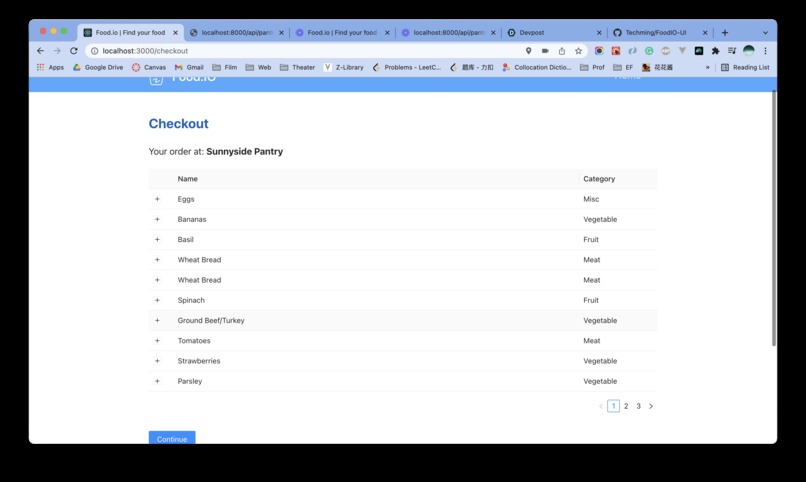The image size is (806, 482).
Task: Expand the Spinach row
Action: pyautogui.click(x=157, y=300)
